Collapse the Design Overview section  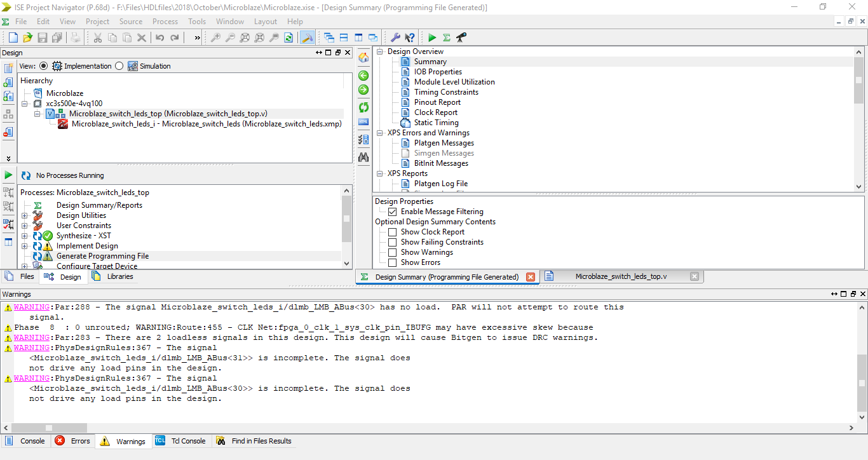[381, 51]
